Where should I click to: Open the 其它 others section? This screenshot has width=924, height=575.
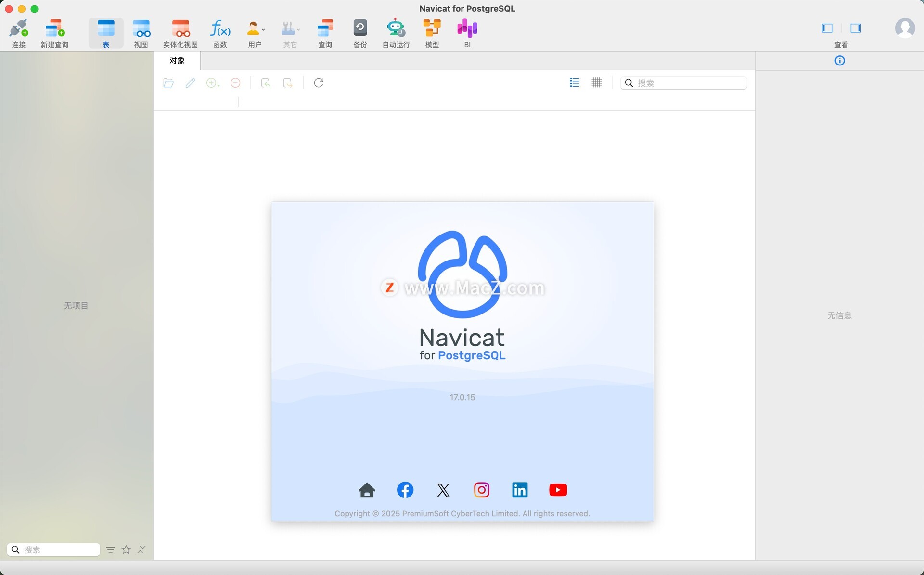pyautogui.click(x=288, y=33)
